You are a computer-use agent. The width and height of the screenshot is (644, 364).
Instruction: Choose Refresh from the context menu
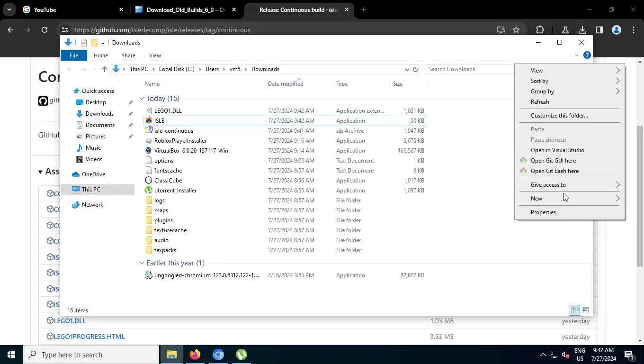click(x=570, y=102)
